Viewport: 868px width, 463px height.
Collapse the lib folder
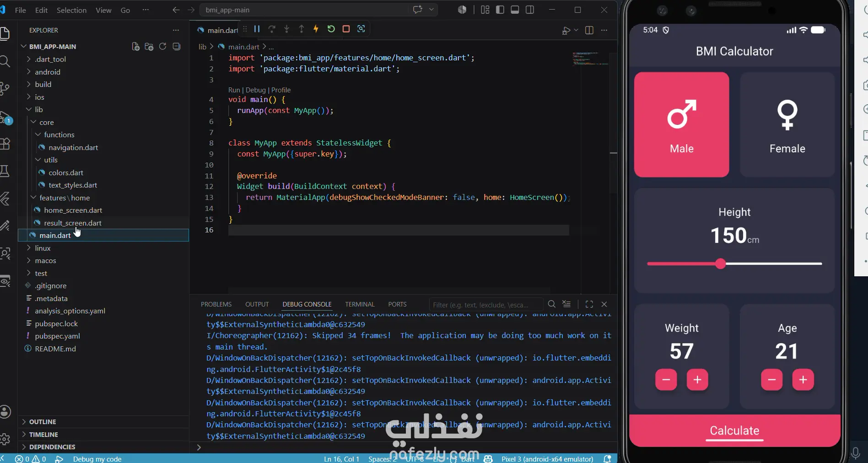click(39, 109)
